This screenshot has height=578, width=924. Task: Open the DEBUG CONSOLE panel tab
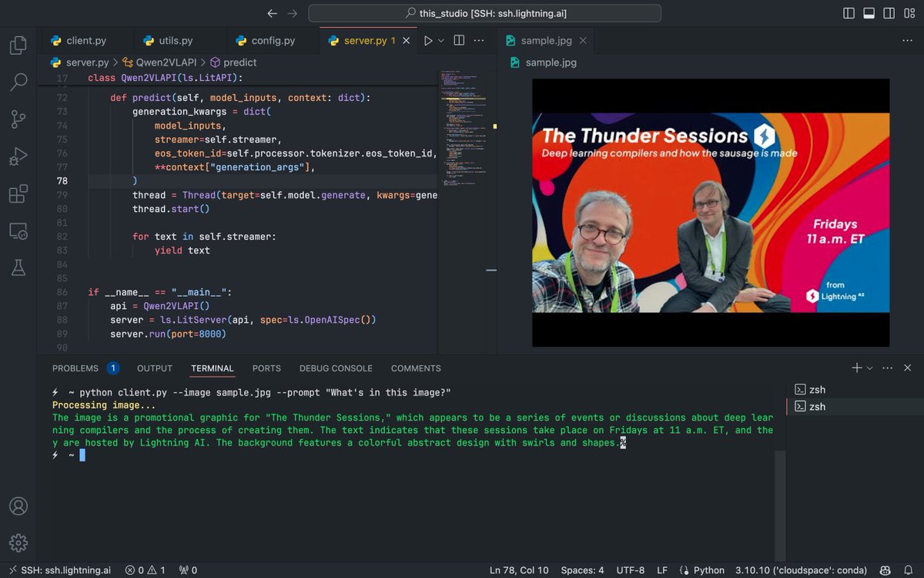(336, 368)
